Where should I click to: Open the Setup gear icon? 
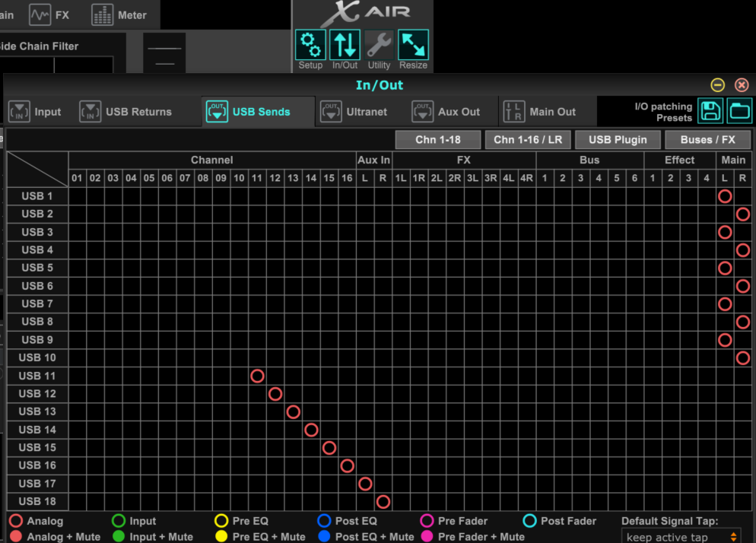pos(310,45)
